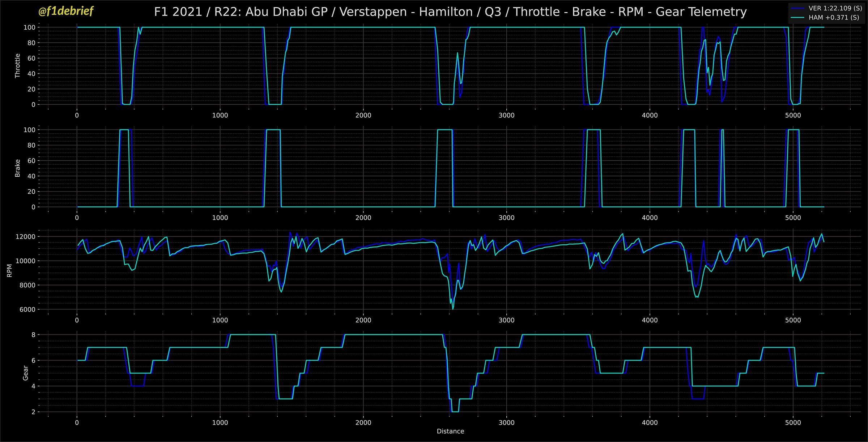Click the Gear y-axis label
This screenshot has width=868, height=442.
25,373
